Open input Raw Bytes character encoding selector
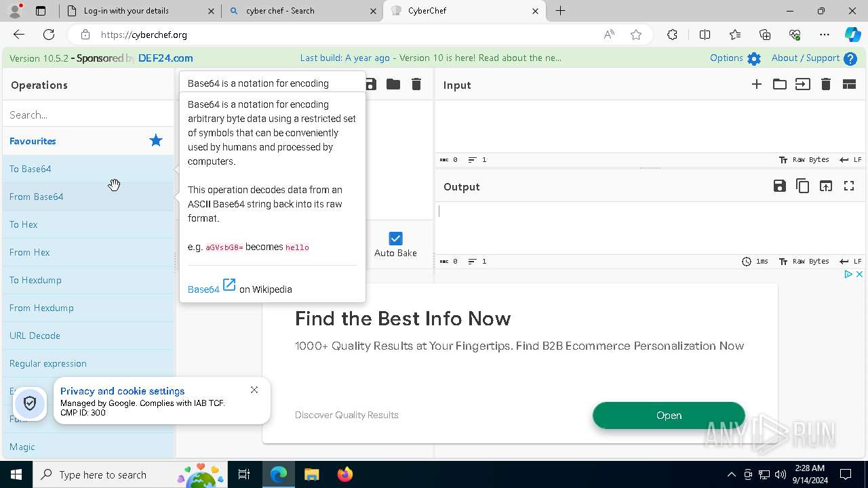Image resolution: width=868 pixels, height=488 pixels. click(804, 160)
